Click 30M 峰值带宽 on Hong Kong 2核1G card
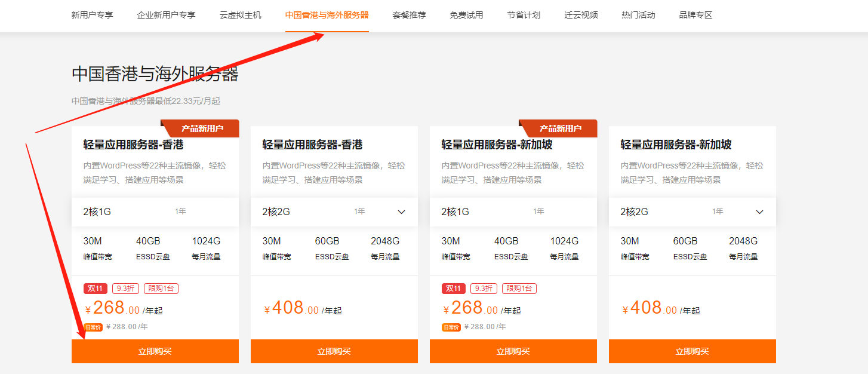This screenshot has width=868, height=374. tap(98, 249)
